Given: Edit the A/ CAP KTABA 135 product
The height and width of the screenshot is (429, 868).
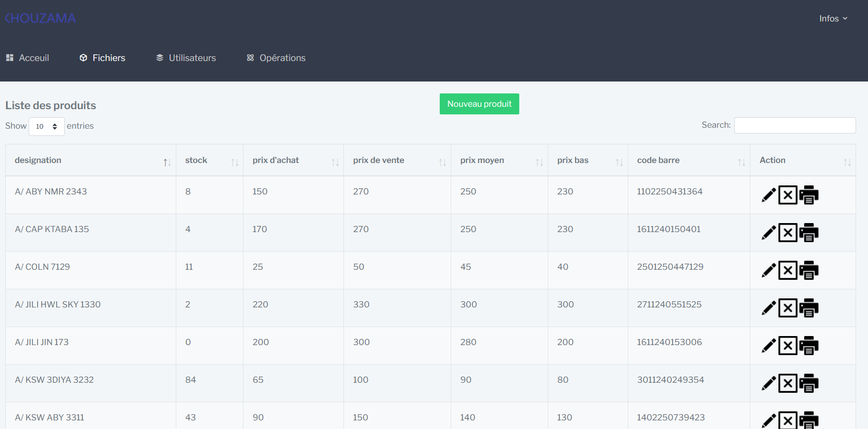Looking at the screenshot, I should tap(768, 233).
